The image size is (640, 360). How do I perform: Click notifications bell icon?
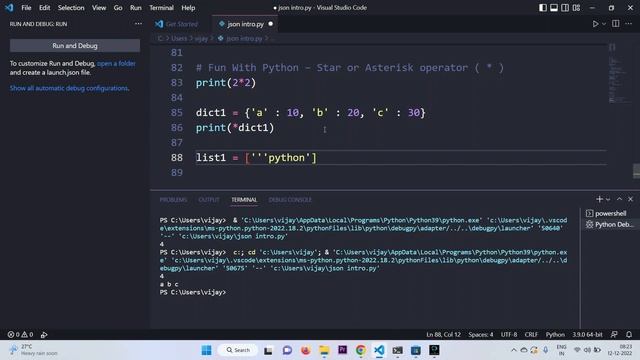pyautogui.click(x=629, y=334)
